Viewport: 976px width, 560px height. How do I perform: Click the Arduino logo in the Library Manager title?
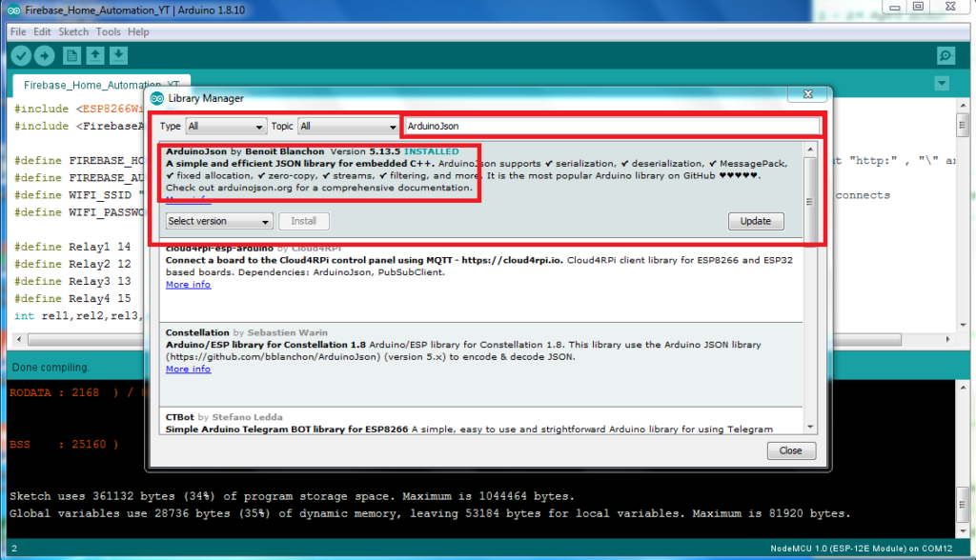[157, 98]
